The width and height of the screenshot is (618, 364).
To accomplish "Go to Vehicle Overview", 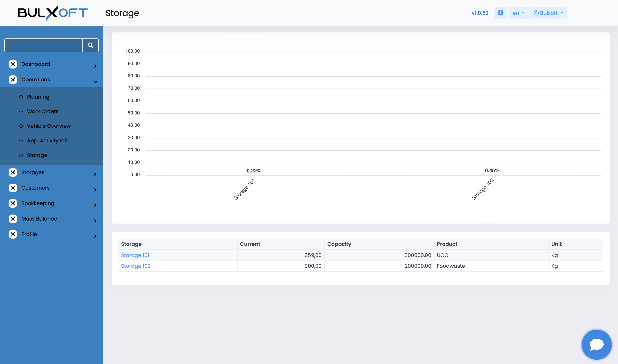I will 49,126.
